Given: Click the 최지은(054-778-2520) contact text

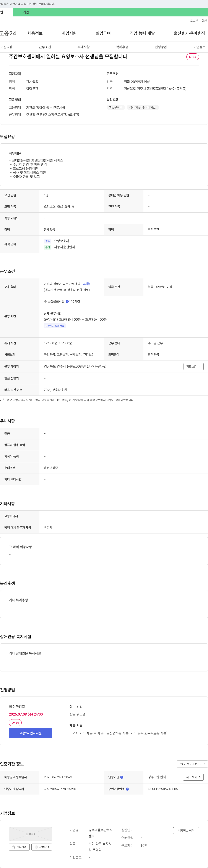Looking at the screenshot, I should tap(60, 789).
